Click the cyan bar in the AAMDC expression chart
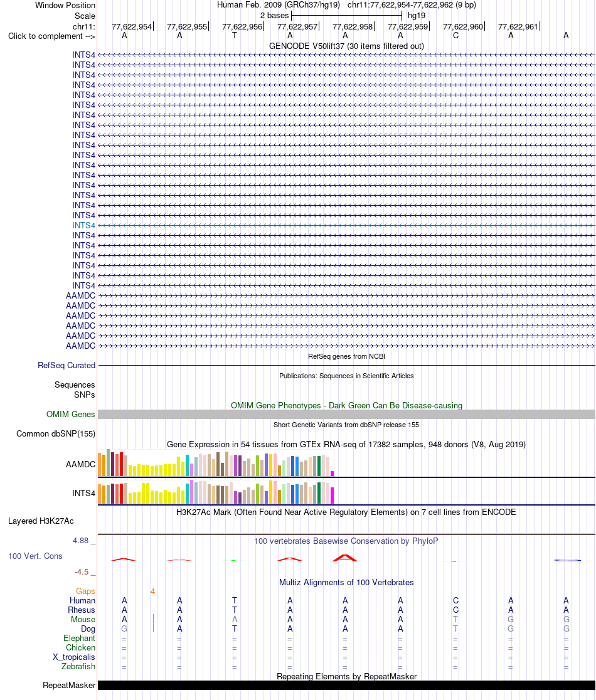This screenshot has width=596, height=700. click(188, 465)
